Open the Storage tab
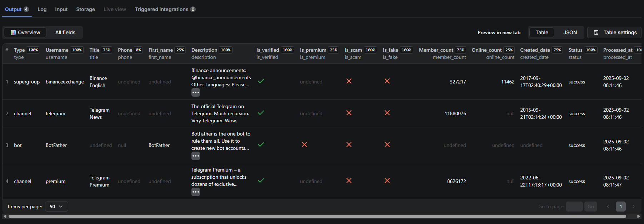The image size is (644, 224). click(85, 9)
